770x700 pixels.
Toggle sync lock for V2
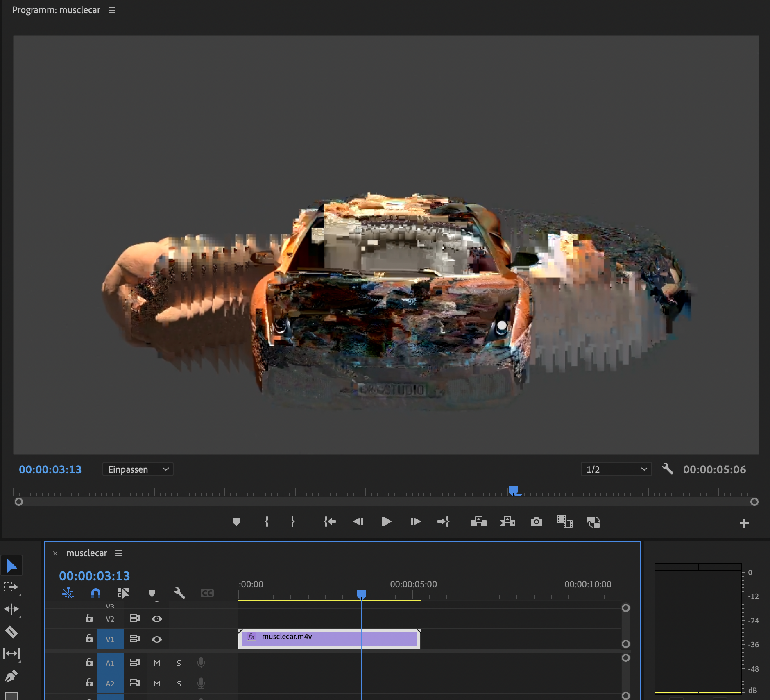[x=135, y=618]
